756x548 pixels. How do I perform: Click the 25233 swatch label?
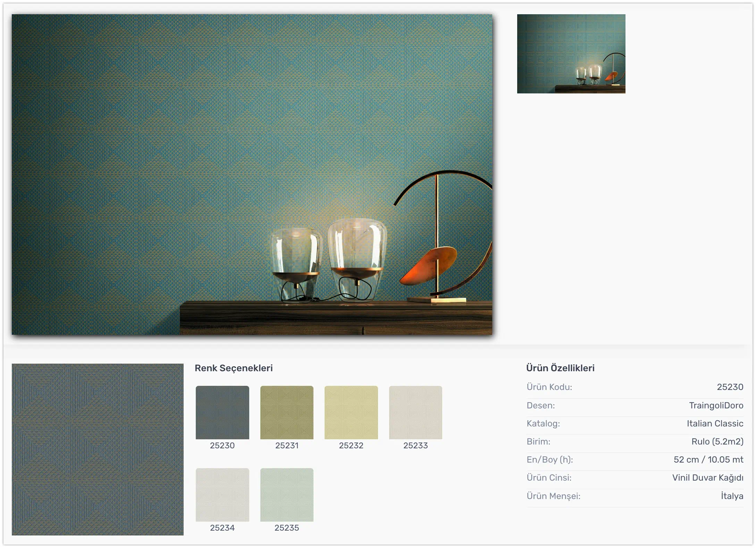click(415, 446)
